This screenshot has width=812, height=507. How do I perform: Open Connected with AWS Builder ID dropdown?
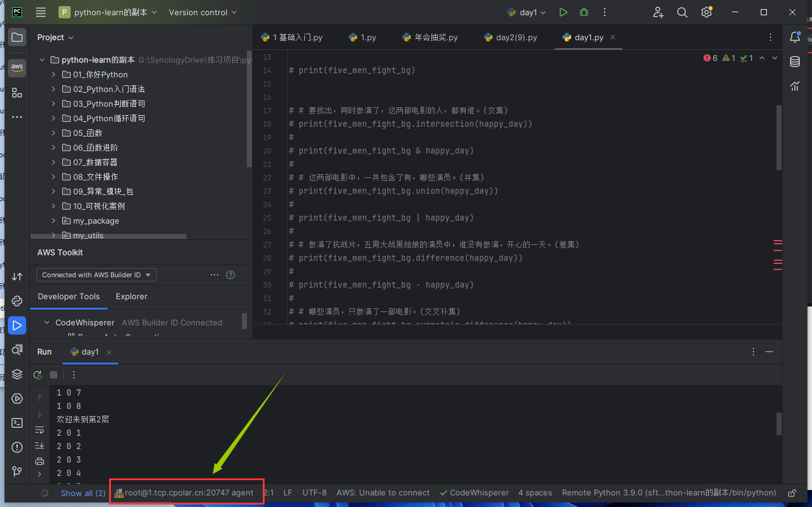point(96,275)
